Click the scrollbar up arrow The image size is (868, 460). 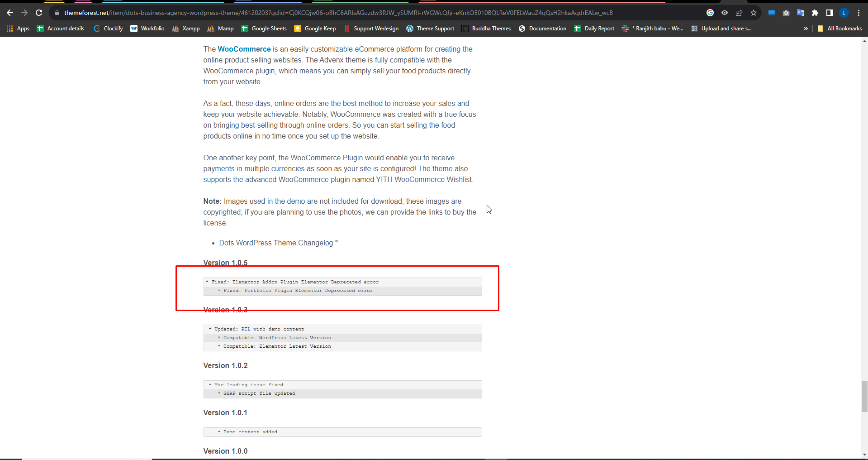click(864, 41)
